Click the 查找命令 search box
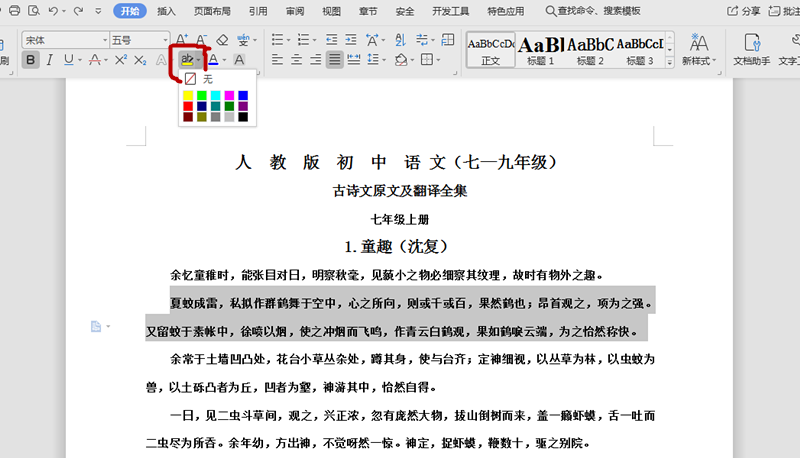 point(593,11)
